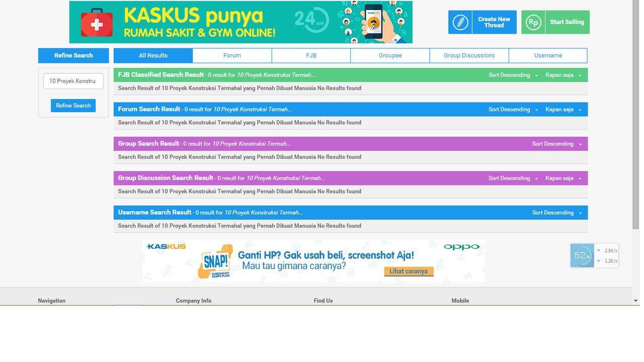
Task: Click the blue Refine Search submit button
Action: pyautogui.click(x=73, y=106)
